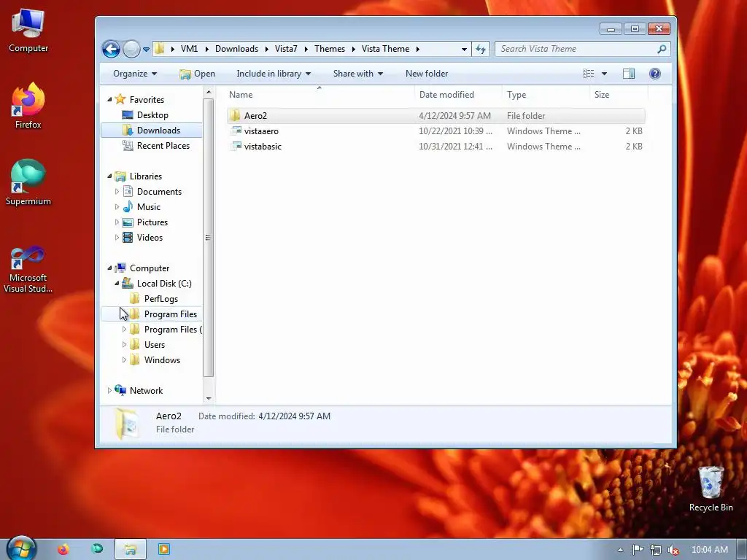Image resolution: width=747 pixels, height=560 pixels.
Task: Expand the Documents library
Action: [117, 192]
